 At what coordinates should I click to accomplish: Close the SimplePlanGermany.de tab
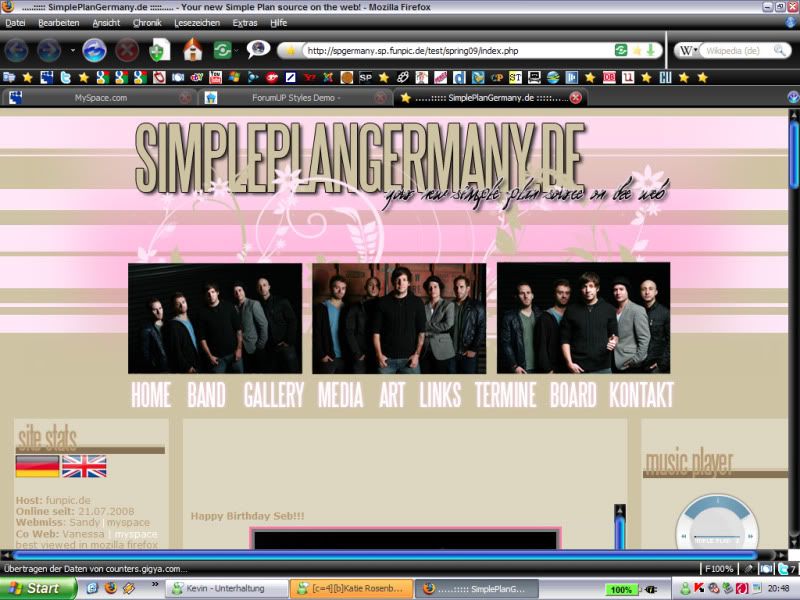tap(576, 97)
